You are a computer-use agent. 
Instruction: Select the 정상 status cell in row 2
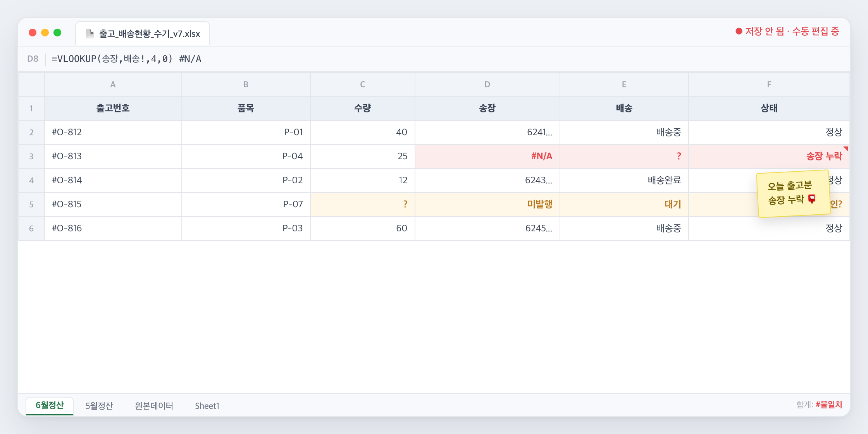(769, 133)
